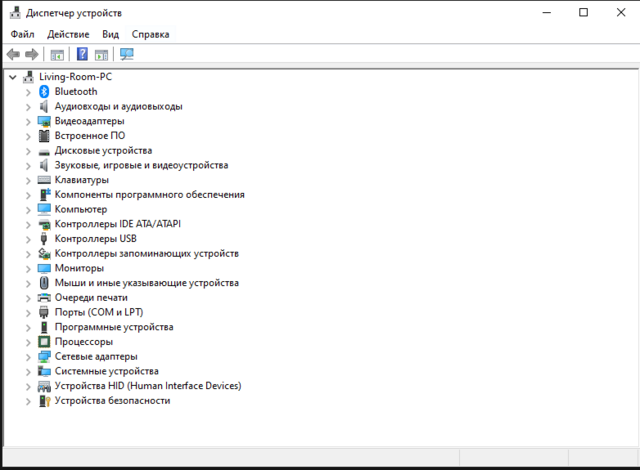The width and height of the screenshot is (640, 470).
Task: Open the Действие menu
Action: (68, 34)
